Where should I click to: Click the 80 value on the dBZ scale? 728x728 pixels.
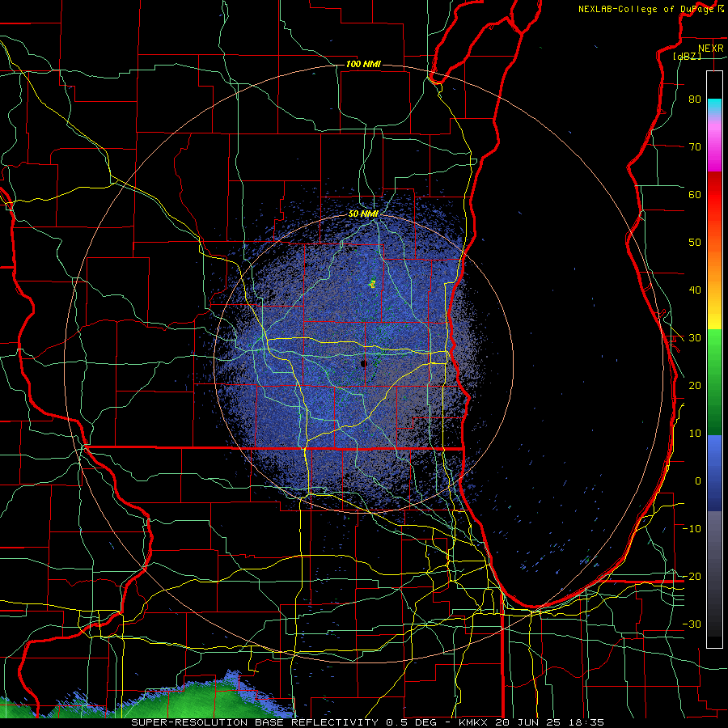695,99
